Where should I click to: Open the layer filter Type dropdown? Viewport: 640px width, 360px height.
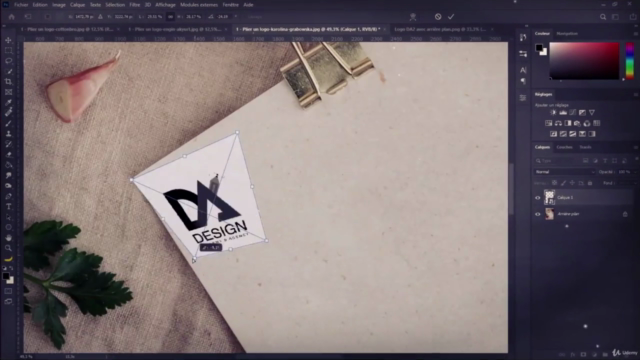pyautogui.click(x=557, y=161)
